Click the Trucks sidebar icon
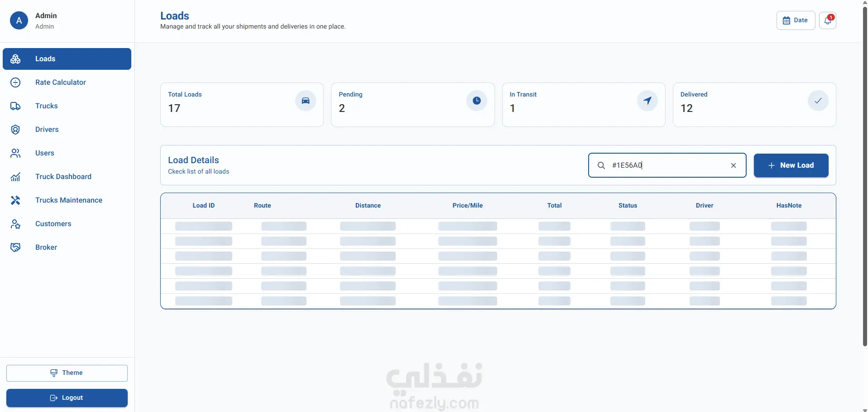This screenshot has width=868, height=412. coord(15,106)
